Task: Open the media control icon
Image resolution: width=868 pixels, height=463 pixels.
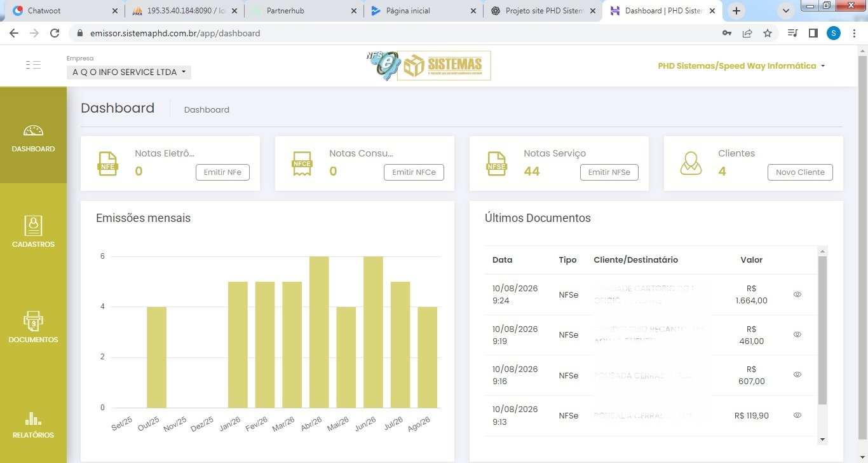Action: 792,33
